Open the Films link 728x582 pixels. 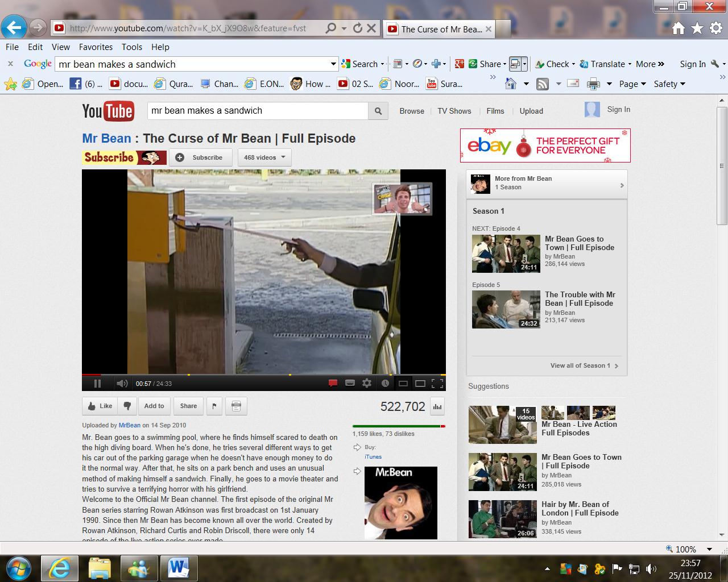tap(495, 111)
